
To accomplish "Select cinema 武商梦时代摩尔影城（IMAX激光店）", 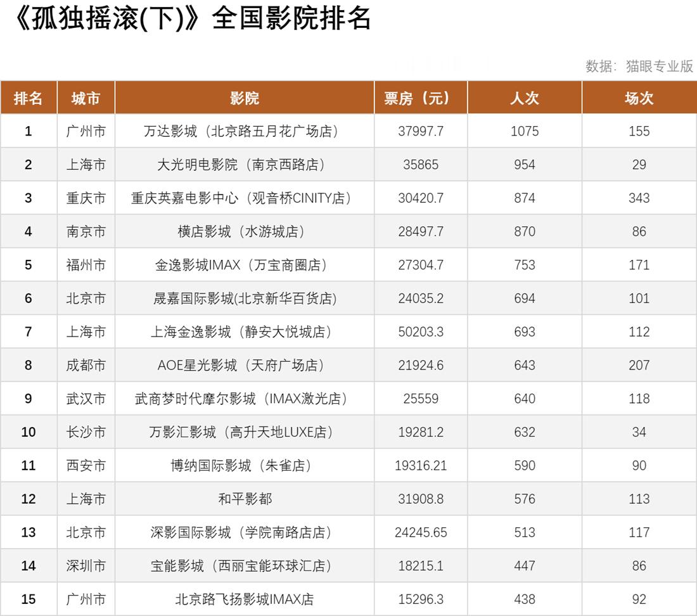I will tap(241, 398).
